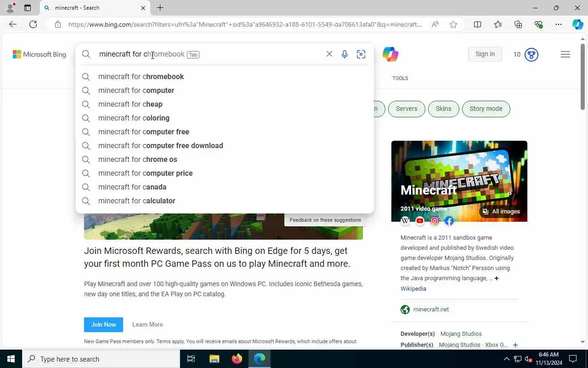Add this page to favorites star
Image resolution: width=588 pixels, height=368 pixels.
click(x=453, y=24)
